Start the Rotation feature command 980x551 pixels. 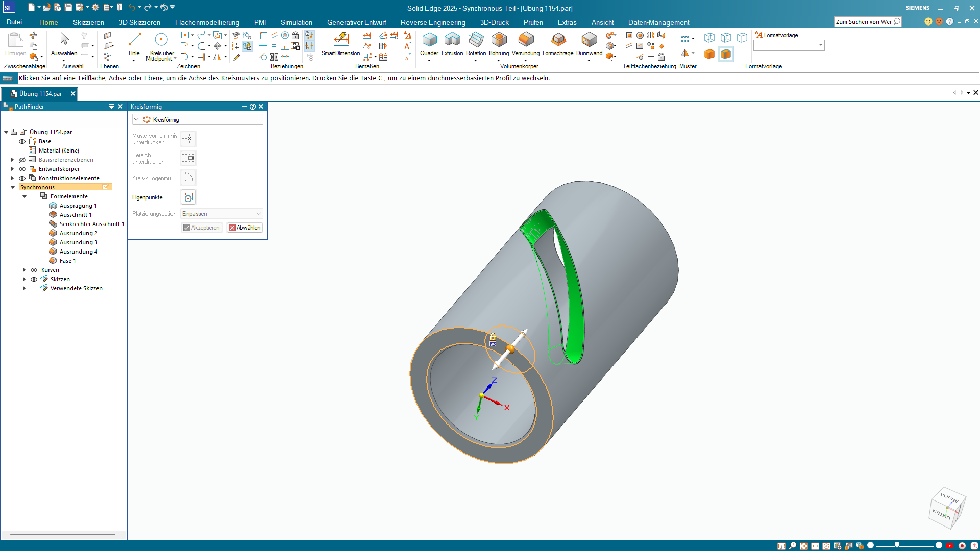pos(476,44)
